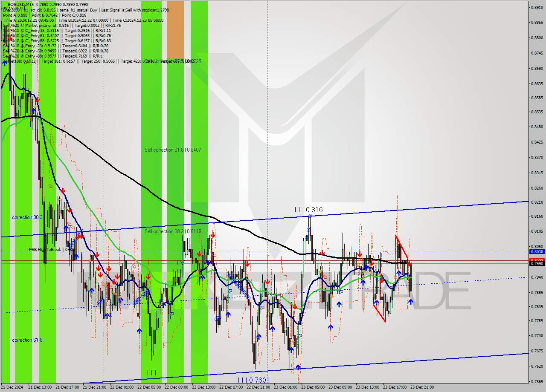The image size is (546, 392).
Task: Click the 0.8690 price axis label
Action: [x=537, y=68]
